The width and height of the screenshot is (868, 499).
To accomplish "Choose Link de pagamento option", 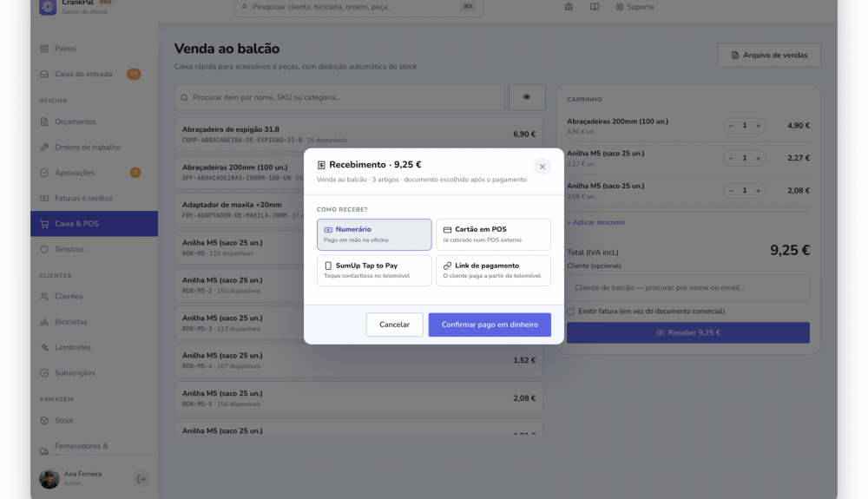I will (493, 270).
